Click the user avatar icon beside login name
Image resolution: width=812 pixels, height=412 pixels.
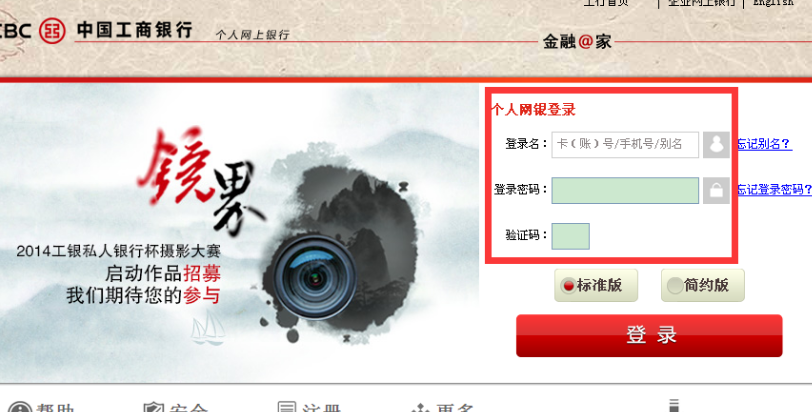tap(716, 144)
